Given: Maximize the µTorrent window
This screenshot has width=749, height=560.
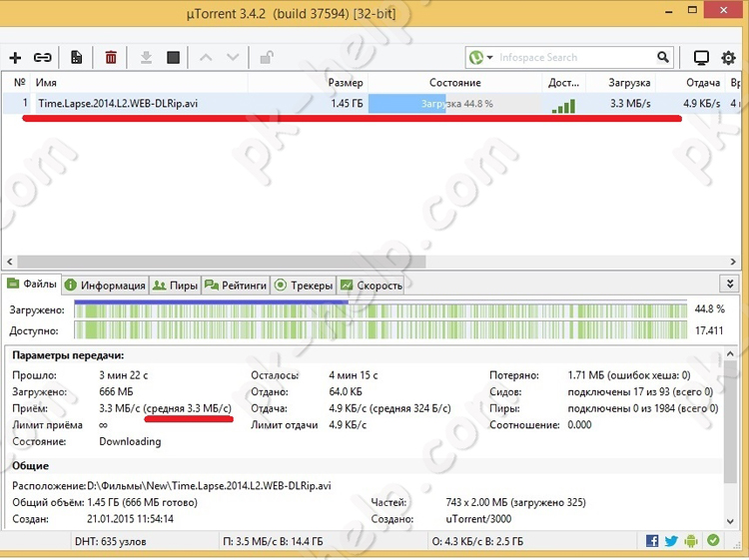Looking at the screenshot, I should pyautogui.click(x=692, y=10).
